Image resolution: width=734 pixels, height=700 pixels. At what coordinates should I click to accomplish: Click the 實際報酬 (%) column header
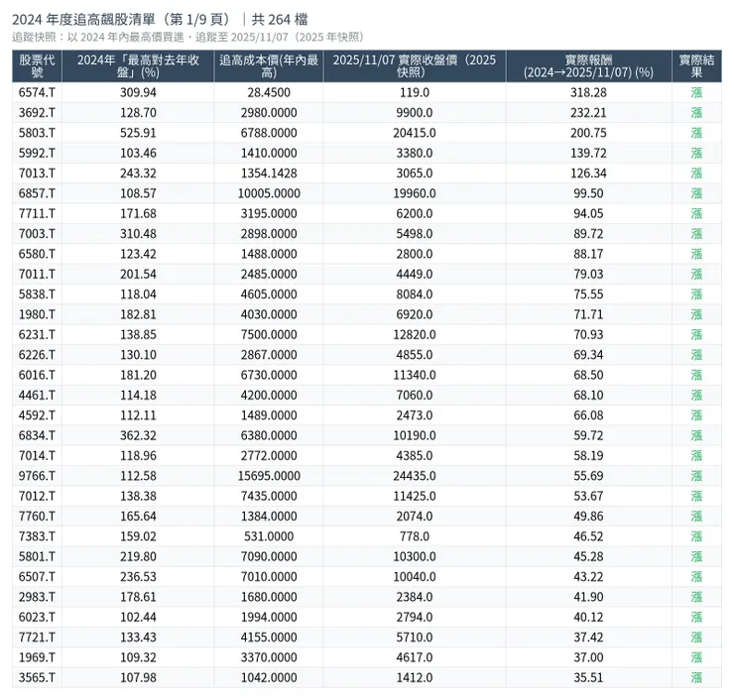click(x=588, y=66)
